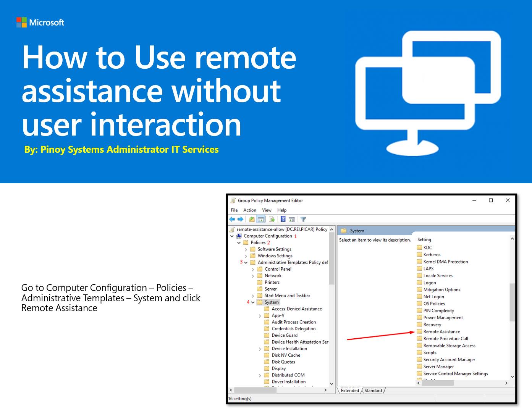Toggle the show/hide action pane icon
The height and width of the screenshot is (412, 532).
292,219
